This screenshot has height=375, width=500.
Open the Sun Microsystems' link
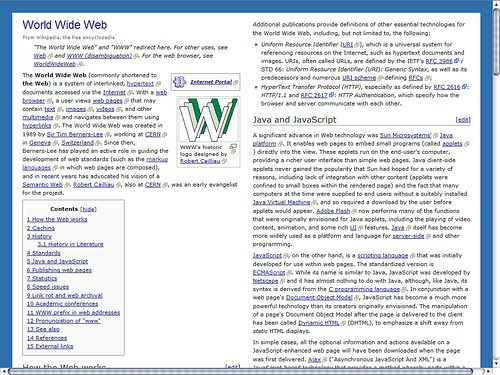(x=406, y=135)
